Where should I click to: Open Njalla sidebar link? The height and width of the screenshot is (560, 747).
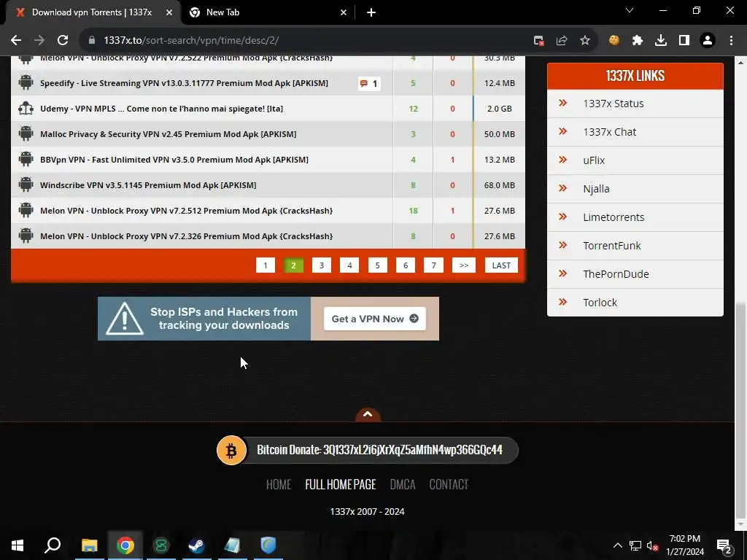596,189
